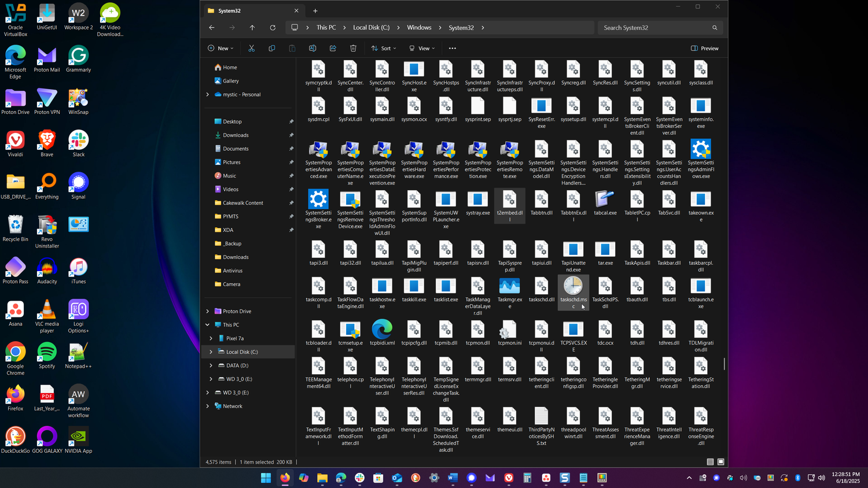Go up one folder level arrow
Image resolution: width=868 pixels, height=488 pixels.
[252, 28]
